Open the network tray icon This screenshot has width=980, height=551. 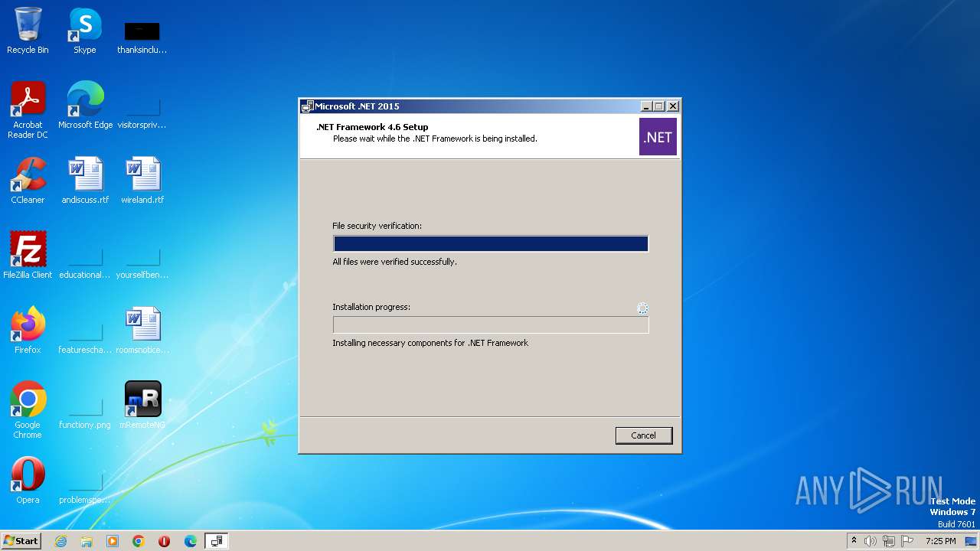coord(889,541)
